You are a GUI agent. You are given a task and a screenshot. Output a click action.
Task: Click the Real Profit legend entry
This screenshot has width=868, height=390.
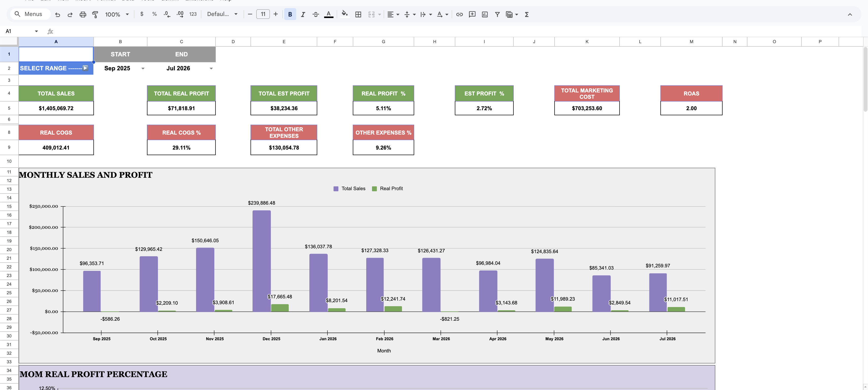(387, 188)
